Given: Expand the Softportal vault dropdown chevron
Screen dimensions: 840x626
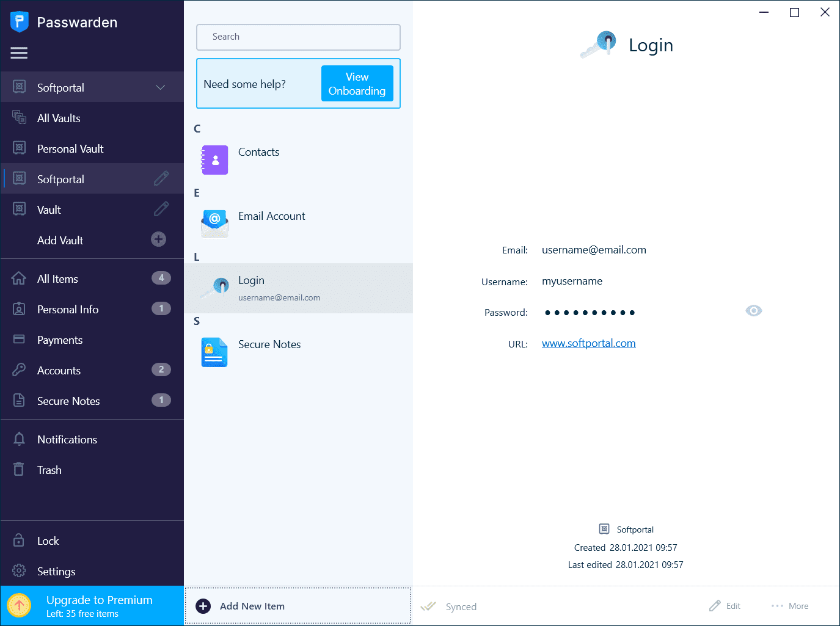Looking at the screenshot, I should coord(160,87).
